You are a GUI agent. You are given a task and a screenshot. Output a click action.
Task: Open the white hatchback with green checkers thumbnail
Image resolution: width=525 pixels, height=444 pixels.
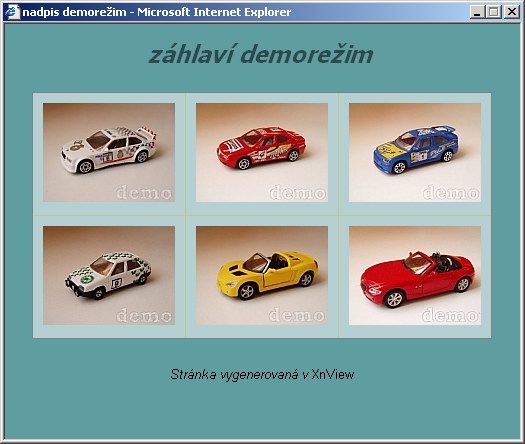[x=109, y=275]
